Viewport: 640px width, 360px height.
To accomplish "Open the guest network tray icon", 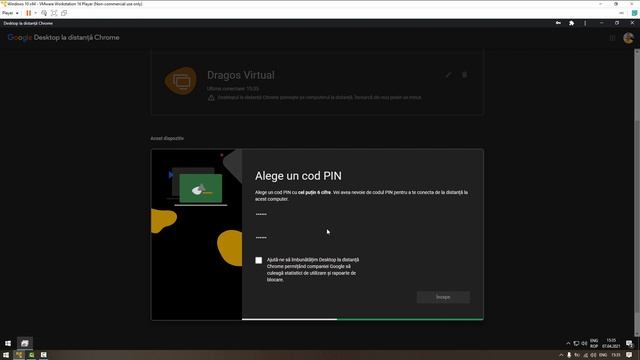I will [576, 344].
